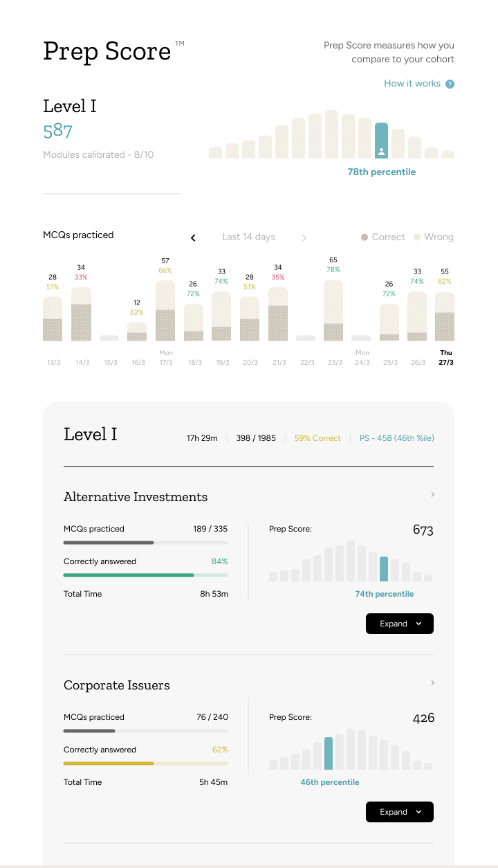Click the Alternative Investments heading

136,497
